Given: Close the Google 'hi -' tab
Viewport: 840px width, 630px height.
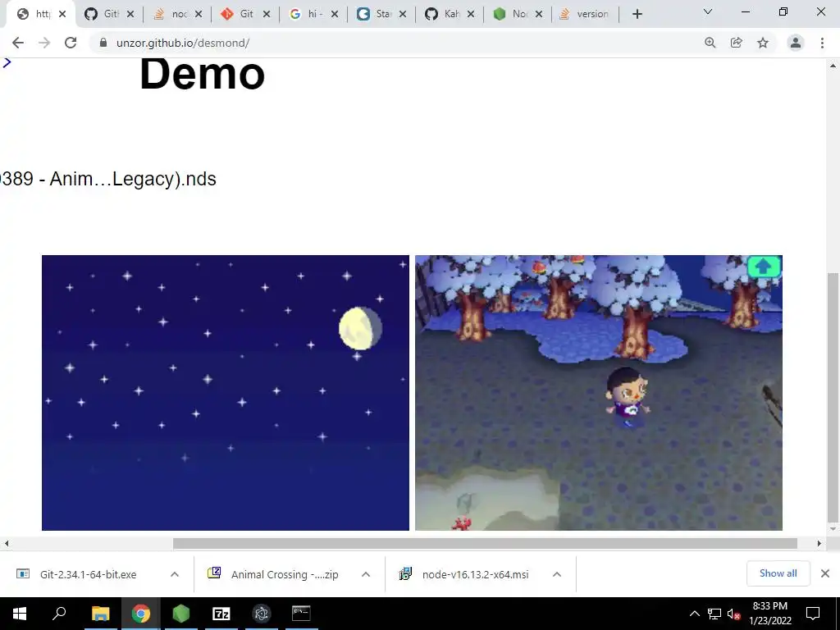Looking at the screenshot, I should pyautogui.click(x=335, y=14).
